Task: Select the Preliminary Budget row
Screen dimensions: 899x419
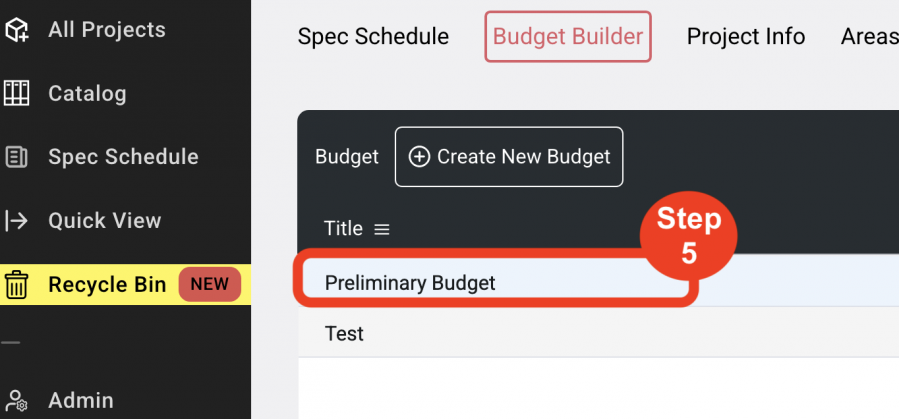Action: [x=598, y=280]
